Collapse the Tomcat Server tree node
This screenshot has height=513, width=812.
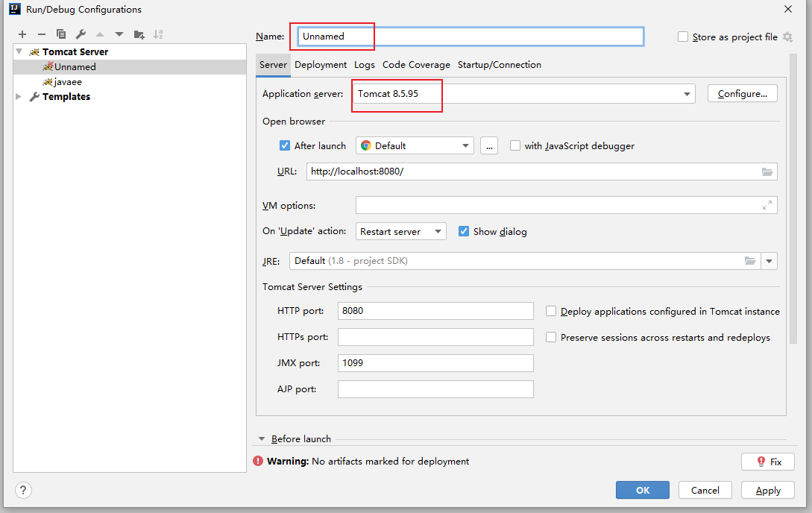tap(19, 51)
